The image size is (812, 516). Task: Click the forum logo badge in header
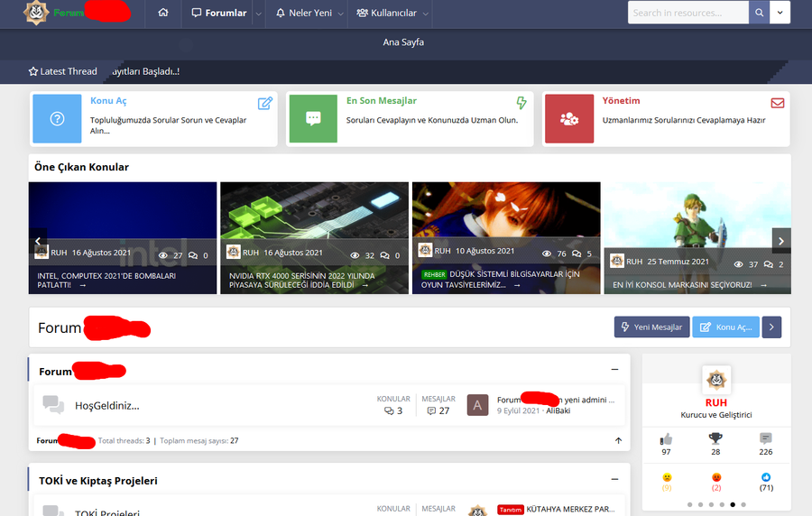[x=36, y=13]
